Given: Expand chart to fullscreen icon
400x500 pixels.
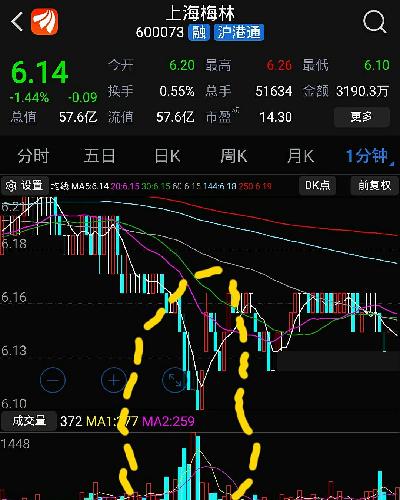Looking at the screenshot, I should pos(175,380).
